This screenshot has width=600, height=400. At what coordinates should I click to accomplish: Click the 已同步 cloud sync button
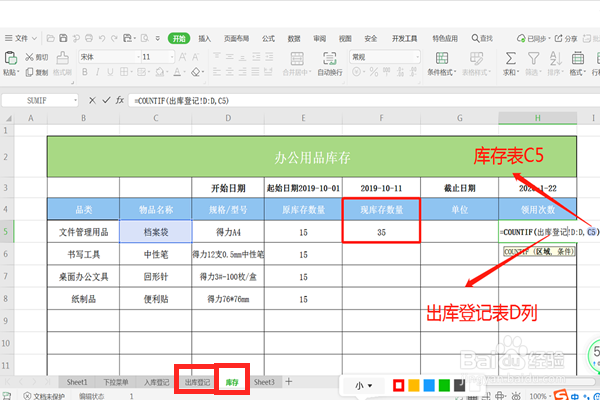[533, 38]
